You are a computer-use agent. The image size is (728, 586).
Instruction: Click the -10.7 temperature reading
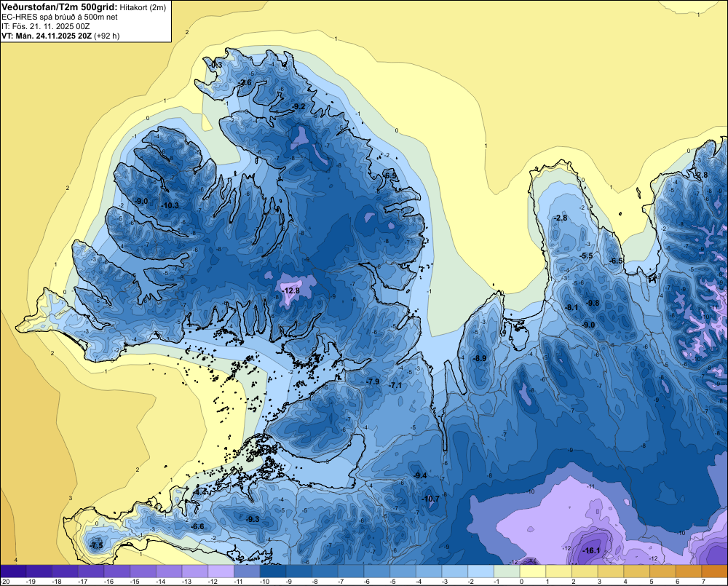coord(430,499)
